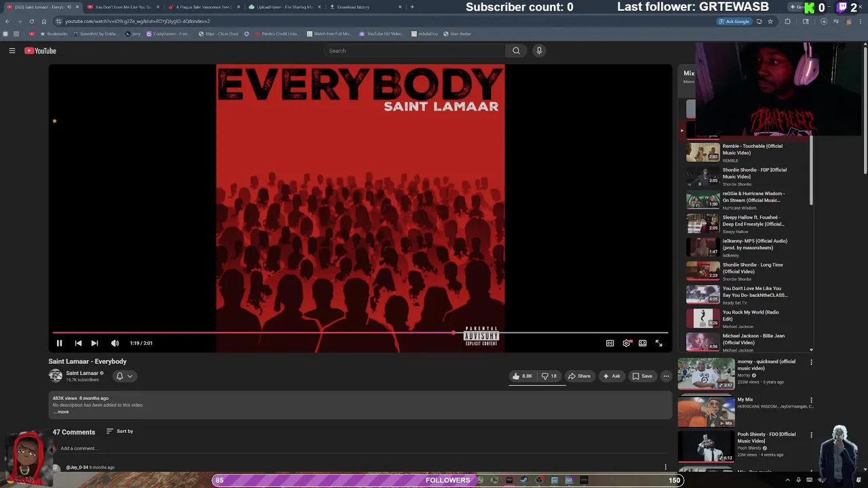Screen dimensions: 868x488
Task: Toggle notification bell for Saint Lamaar
Action: pos(119,376)
